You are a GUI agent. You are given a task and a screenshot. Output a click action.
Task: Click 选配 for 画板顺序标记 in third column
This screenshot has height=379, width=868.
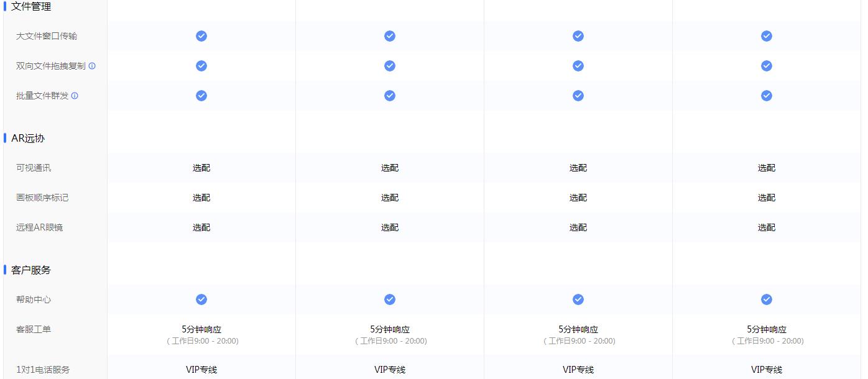(x=578, y=198)
